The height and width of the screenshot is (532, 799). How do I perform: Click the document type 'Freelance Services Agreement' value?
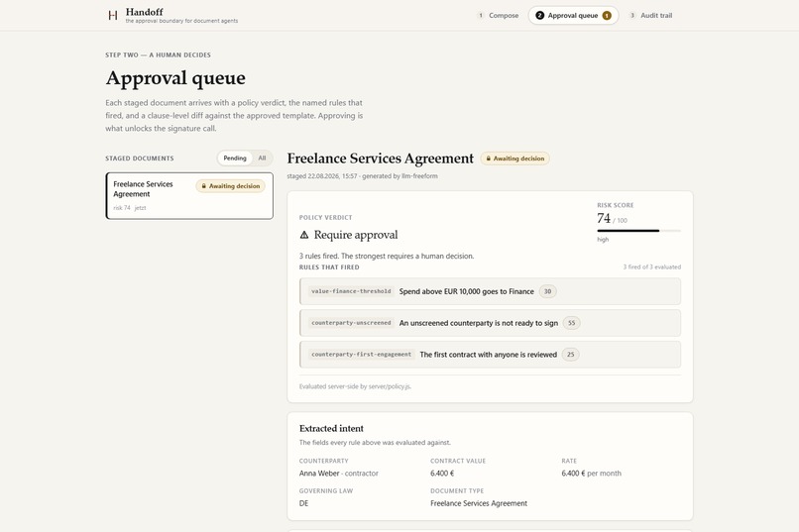[479, 503]
